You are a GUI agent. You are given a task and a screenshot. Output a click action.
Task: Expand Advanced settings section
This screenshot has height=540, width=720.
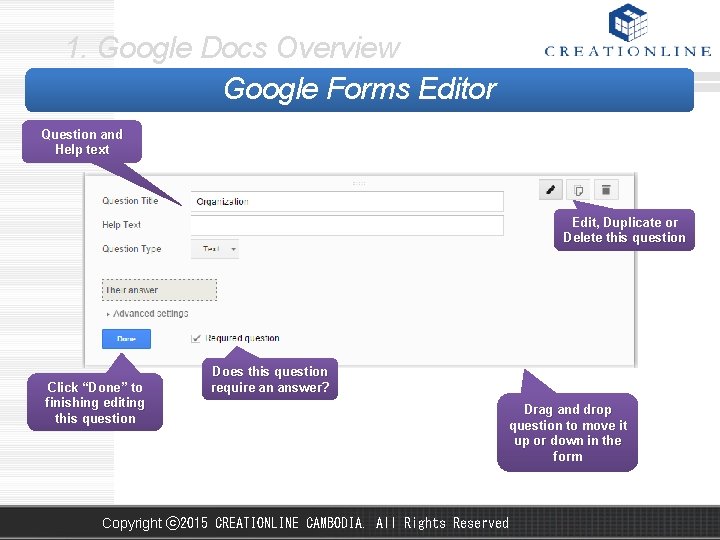point(147,314)
